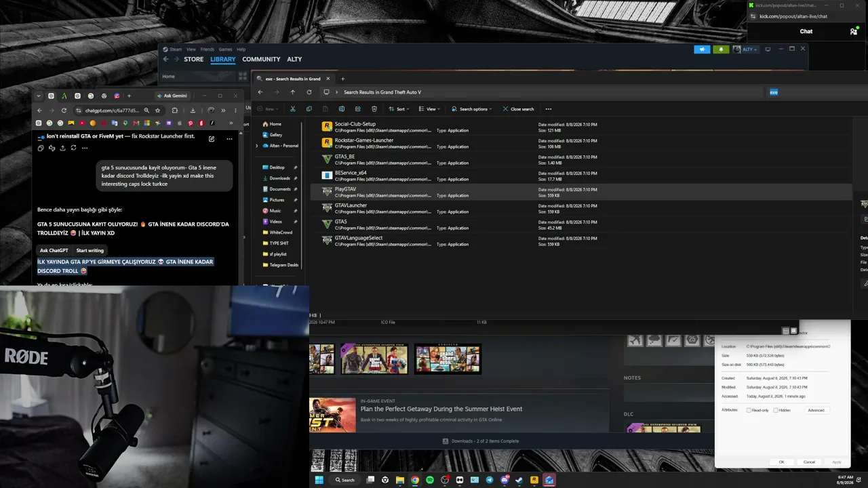Click Steam Downloads status bar at bottom

(481, 441)
